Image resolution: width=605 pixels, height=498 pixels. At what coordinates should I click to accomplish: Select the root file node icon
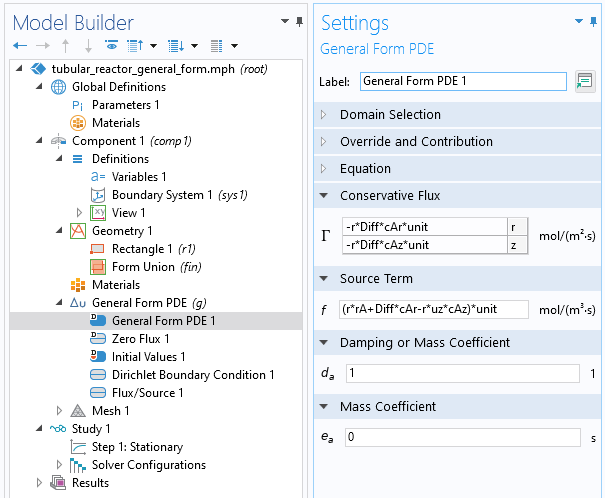[x=38, y=69]
